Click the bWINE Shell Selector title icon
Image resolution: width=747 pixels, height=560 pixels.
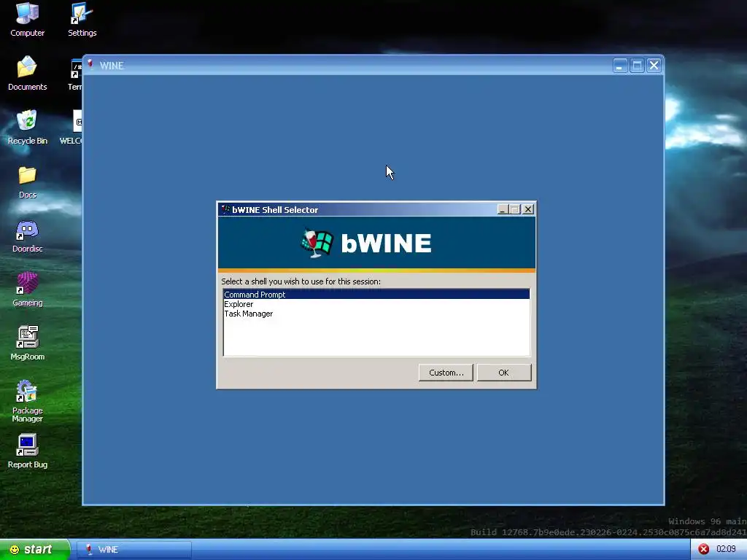(225, 209)
